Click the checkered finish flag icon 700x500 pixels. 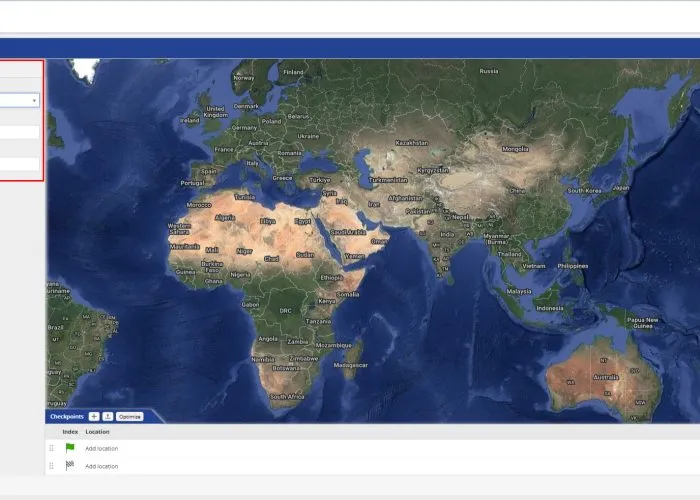(70, 465)
